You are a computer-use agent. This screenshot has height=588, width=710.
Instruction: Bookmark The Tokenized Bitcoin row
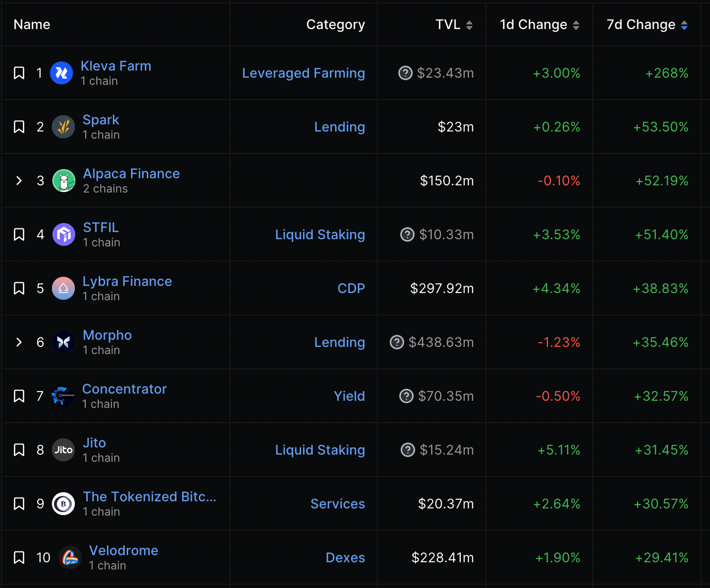tap(19, 504)
